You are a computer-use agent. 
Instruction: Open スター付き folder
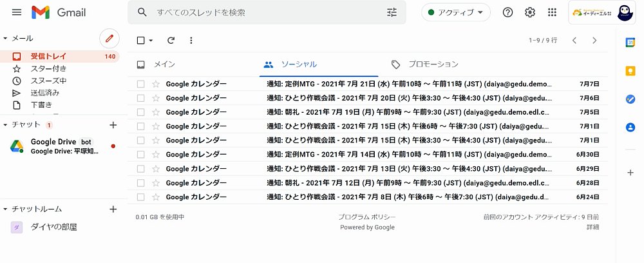(x=60, y=68)
